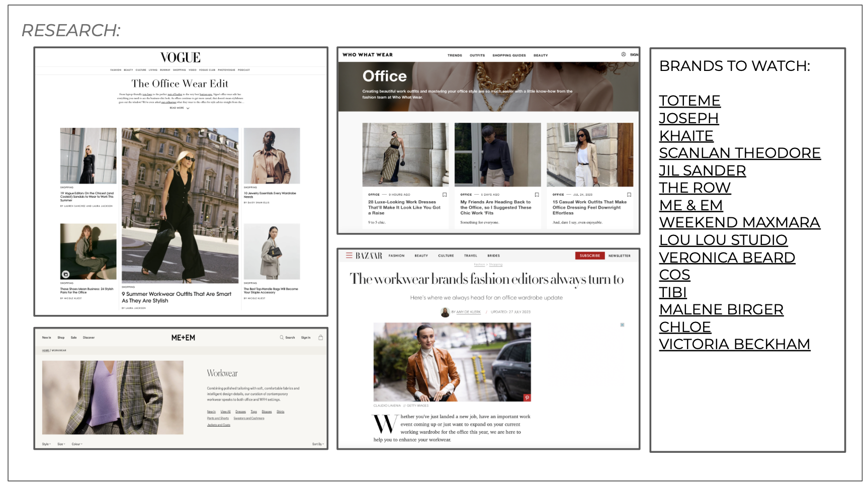Screen dimensions: 868x488
Task: Open Outfits menu on Who What Wear
Action: pos(477,55)
